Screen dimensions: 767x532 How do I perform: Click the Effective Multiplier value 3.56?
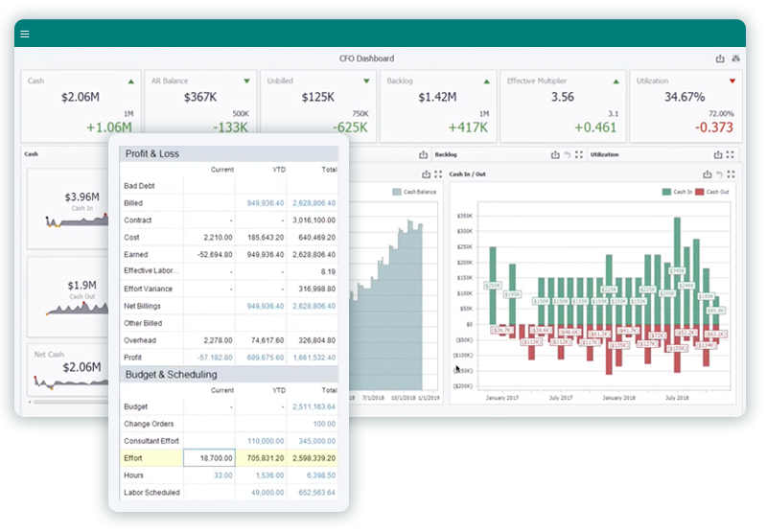[x=563, y=97]
